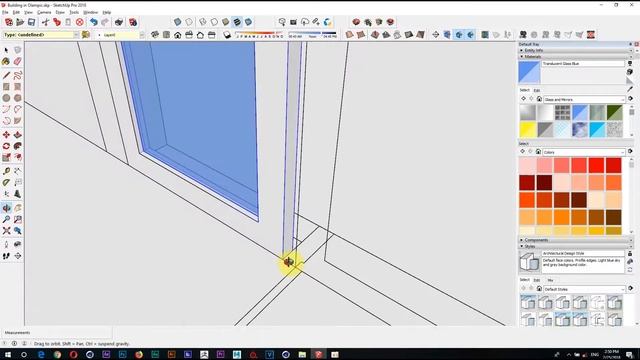The image size is (640, 360).
Task: Open the File menu
Action: tap(5, 13)
